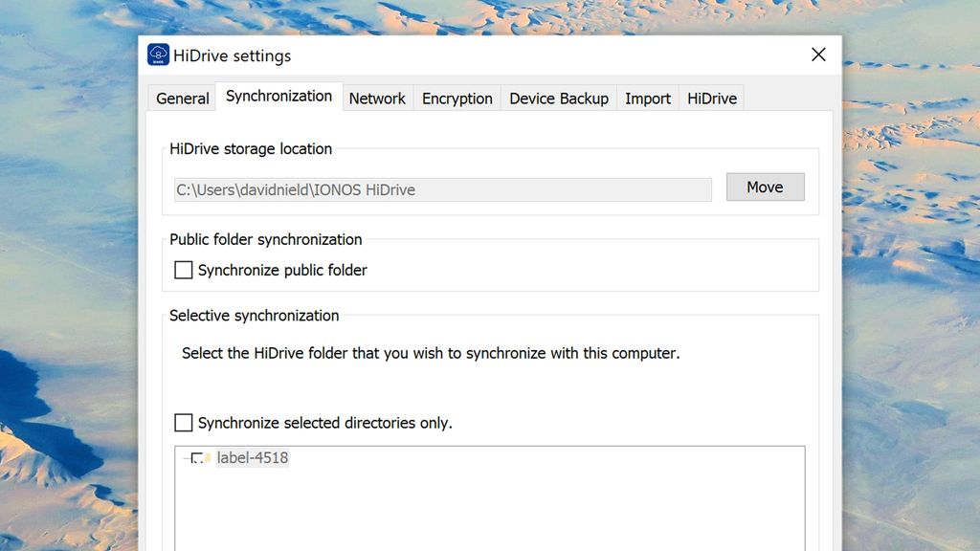The image size is (980, 551).
Task: Click the HiDrive app icon in title bar
Action: (x=158, y=55)
